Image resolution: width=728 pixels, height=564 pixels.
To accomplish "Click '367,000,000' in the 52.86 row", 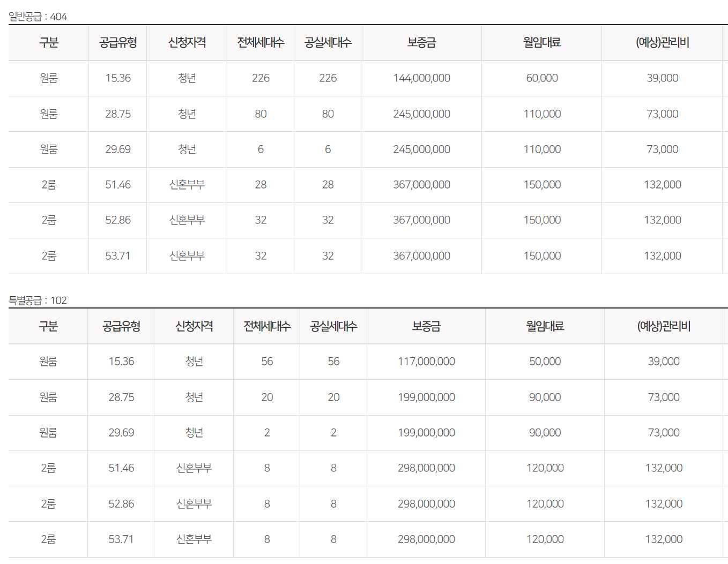I will pos(421,220).
